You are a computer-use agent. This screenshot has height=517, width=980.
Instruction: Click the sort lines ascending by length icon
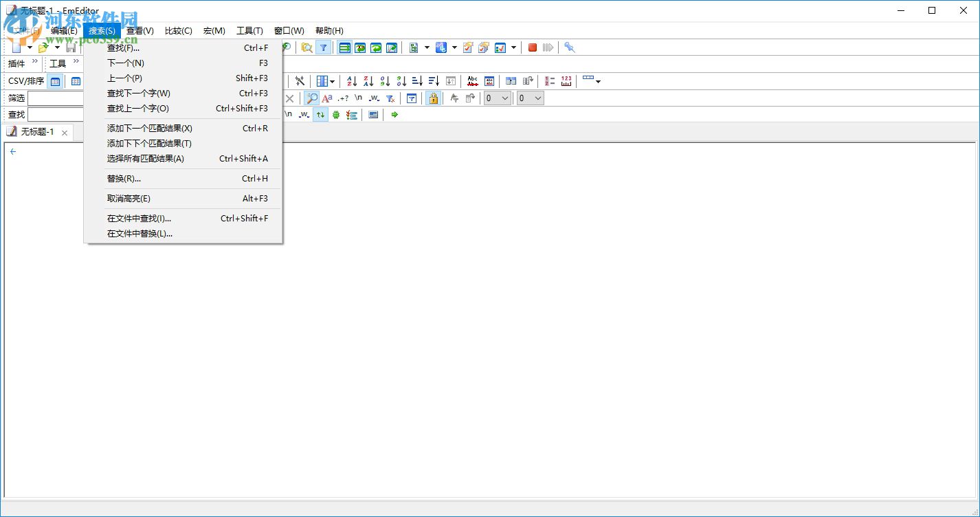point(418,81)
